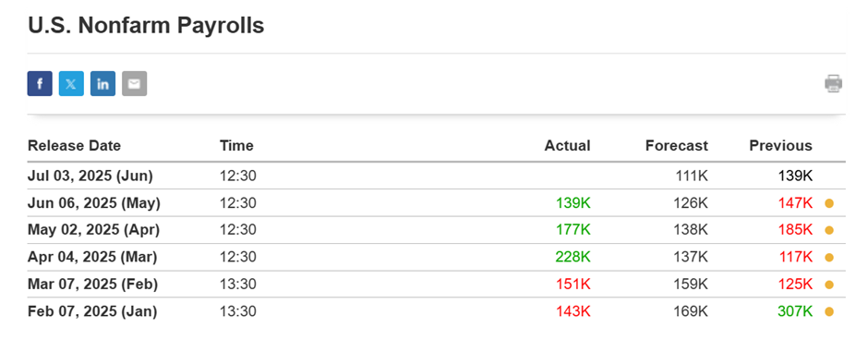The height and width of the screenshot is (340, 868).
Task: Print the page using printer icon
Action: point(833,84)
